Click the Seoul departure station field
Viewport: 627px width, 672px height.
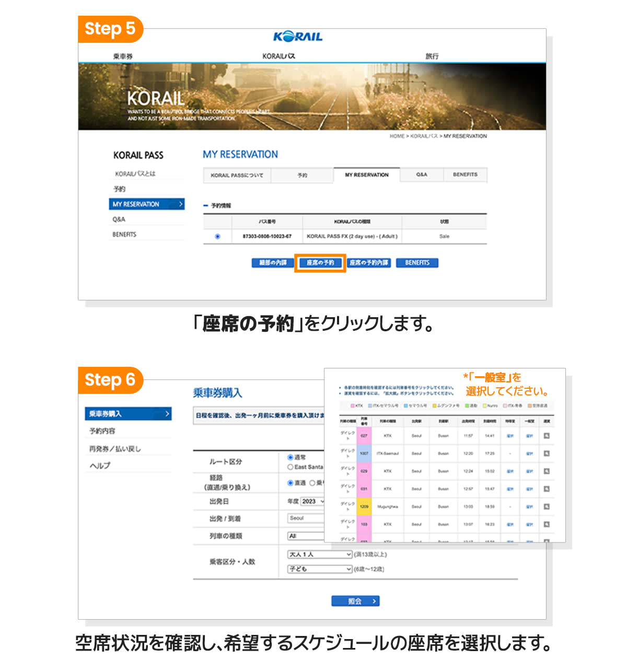306,518
